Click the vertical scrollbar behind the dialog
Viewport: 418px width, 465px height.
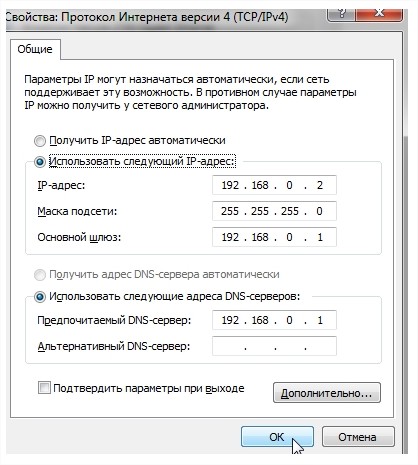405,293
